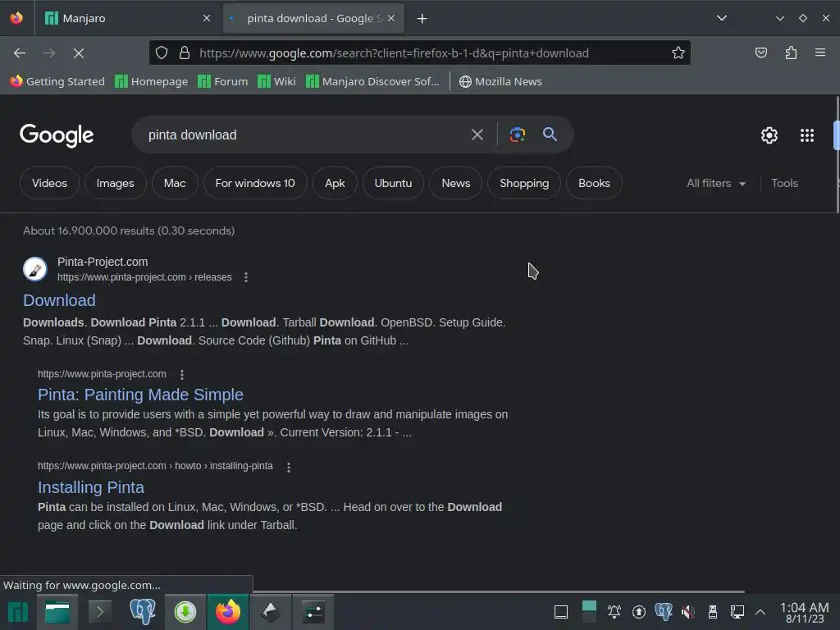The image size is (840, 630).
Task: Open a new tab with plus button
Action: pos(422,19)
